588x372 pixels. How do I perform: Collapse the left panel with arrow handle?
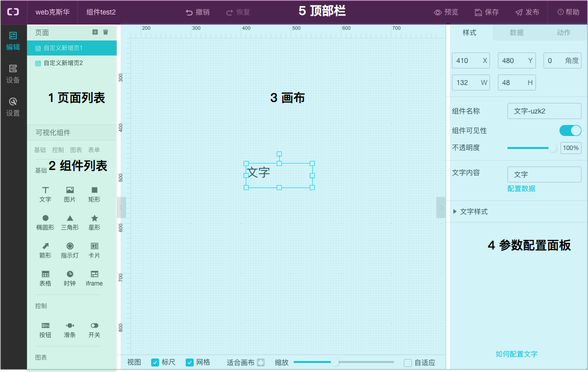coord(121,207)
